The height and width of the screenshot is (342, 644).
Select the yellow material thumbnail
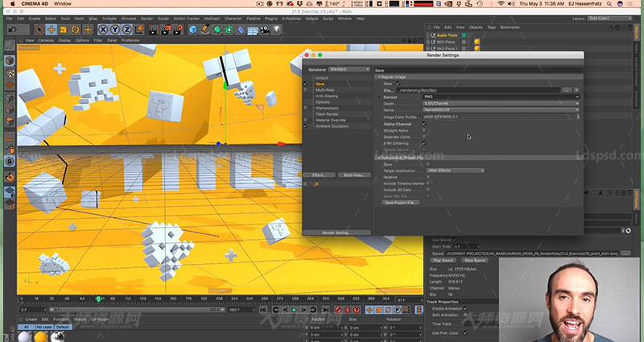pyautogui.click(x=41, y=336)
